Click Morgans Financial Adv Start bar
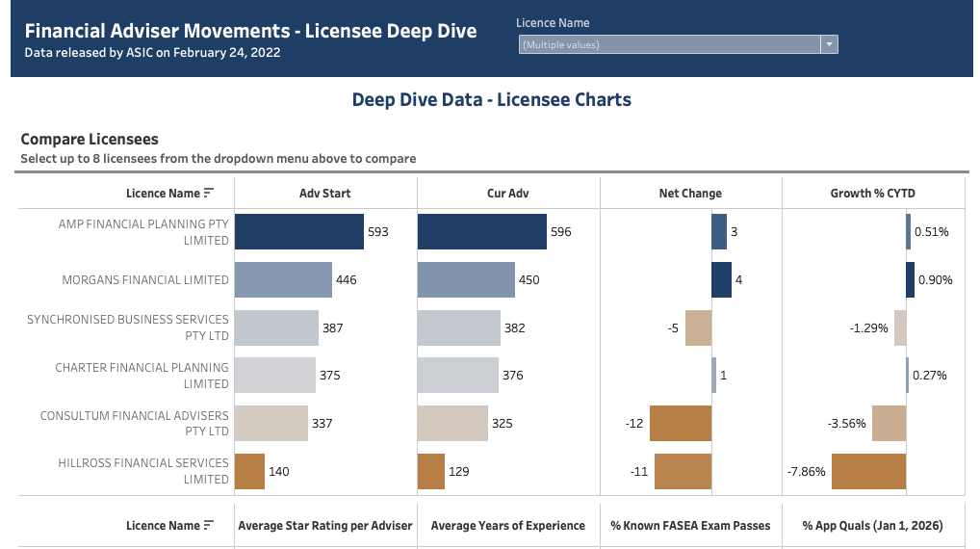980x549 pixels. (283, 279)
